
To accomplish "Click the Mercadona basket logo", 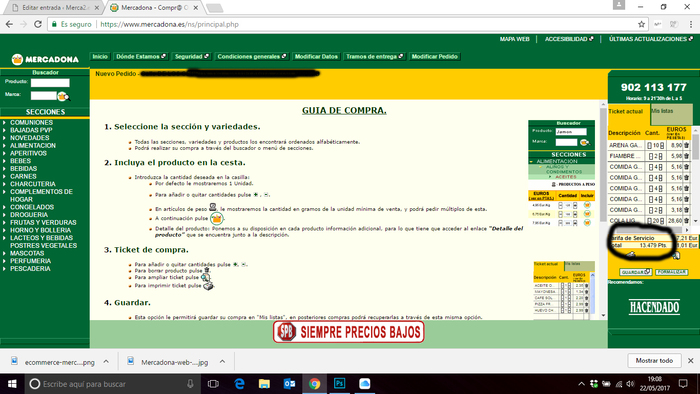I will [x=17, y=59].
